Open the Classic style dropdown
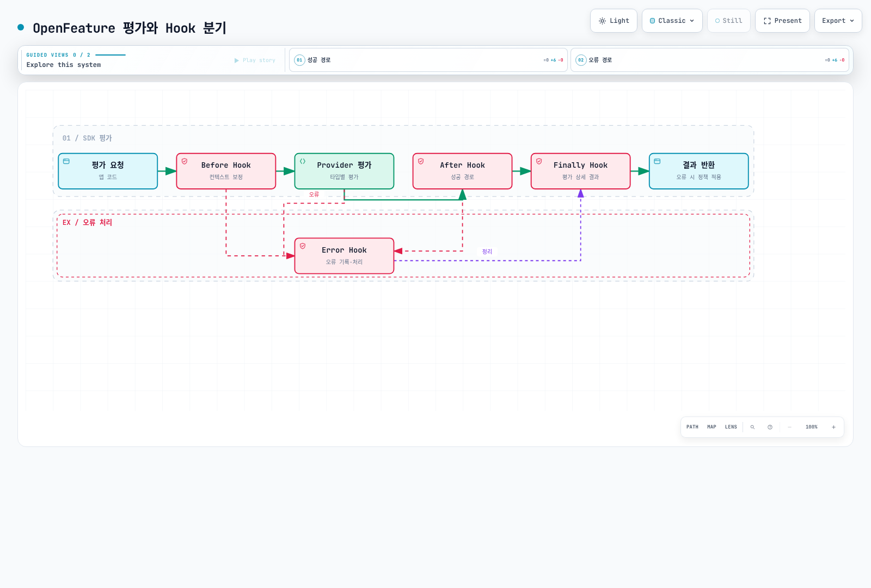This screenshot has height=588, width=871. click(x=672, y=21)
